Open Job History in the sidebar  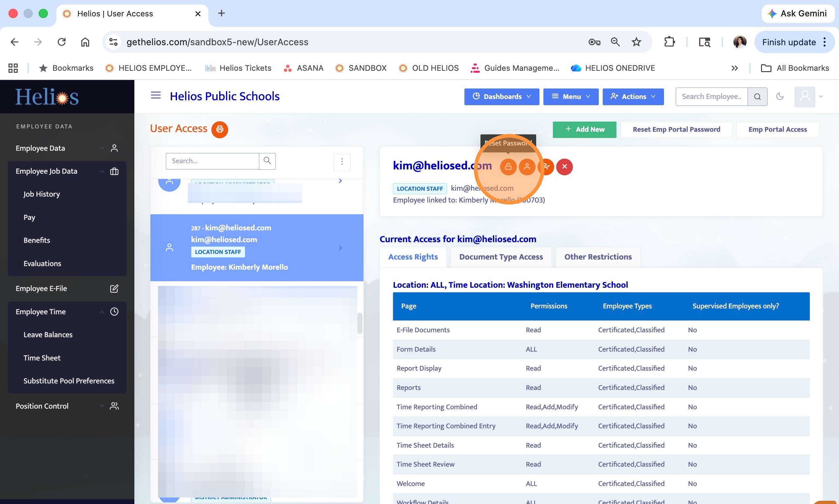pos(41,194)
